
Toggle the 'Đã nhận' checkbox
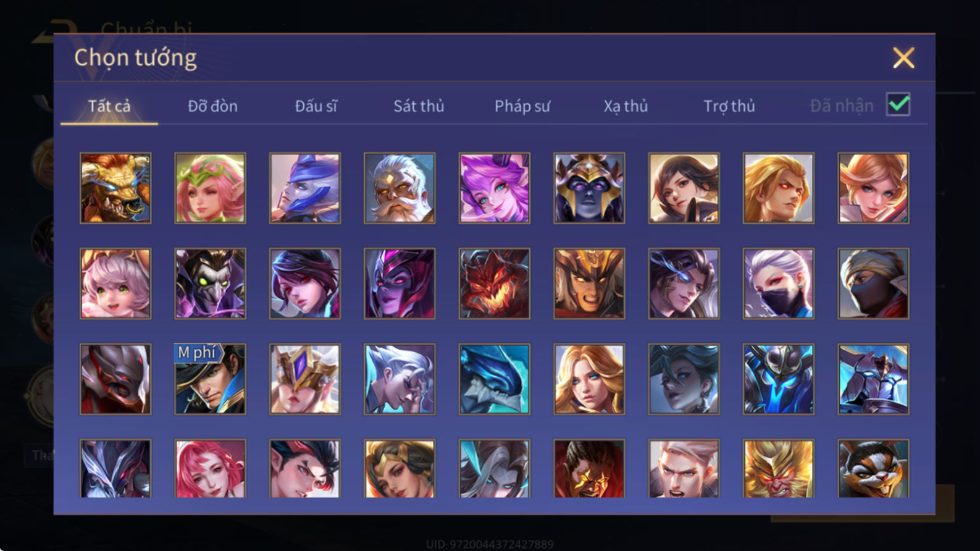pos(898,104)
